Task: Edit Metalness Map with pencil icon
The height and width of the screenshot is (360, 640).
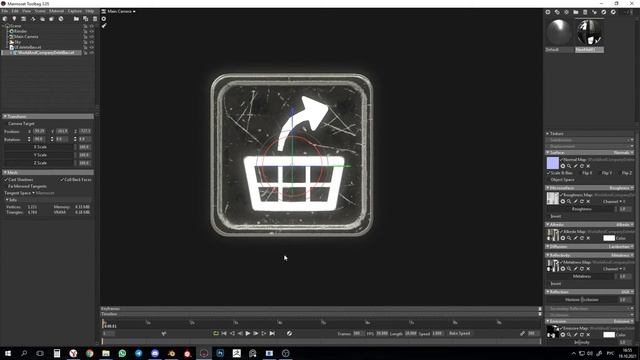Action: (576, 269)
